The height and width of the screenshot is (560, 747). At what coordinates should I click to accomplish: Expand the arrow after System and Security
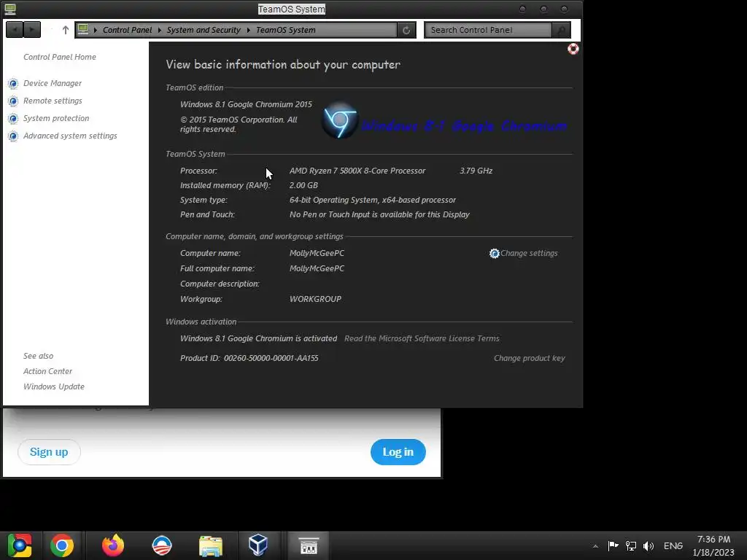(249, 30)
